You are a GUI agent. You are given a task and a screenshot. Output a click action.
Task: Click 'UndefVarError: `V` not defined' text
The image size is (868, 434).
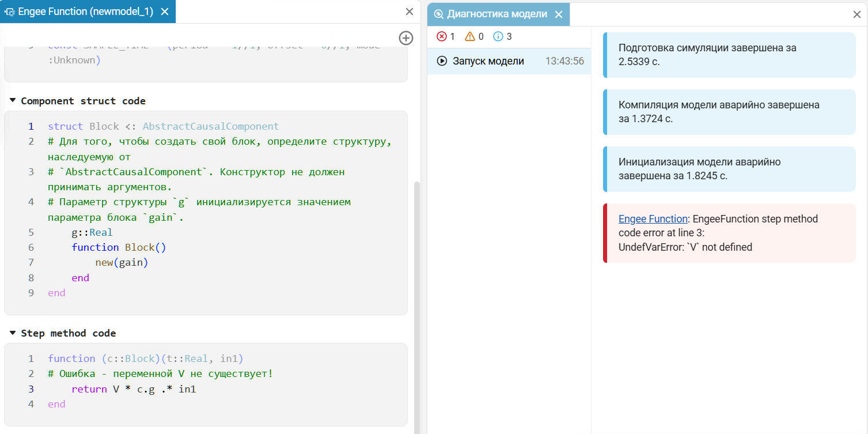[685, 247]
